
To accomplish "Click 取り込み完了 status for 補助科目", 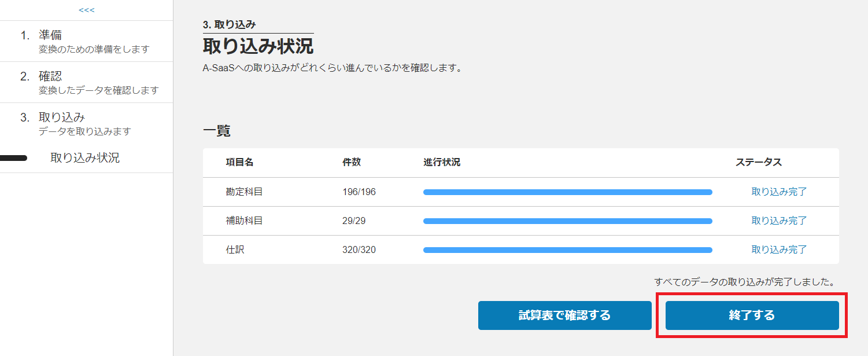I will point(779,221).
